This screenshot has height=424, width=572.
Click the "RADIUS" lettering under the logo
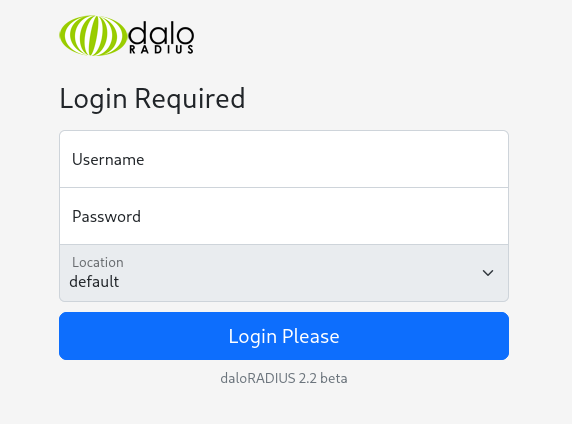click(161, 50)
